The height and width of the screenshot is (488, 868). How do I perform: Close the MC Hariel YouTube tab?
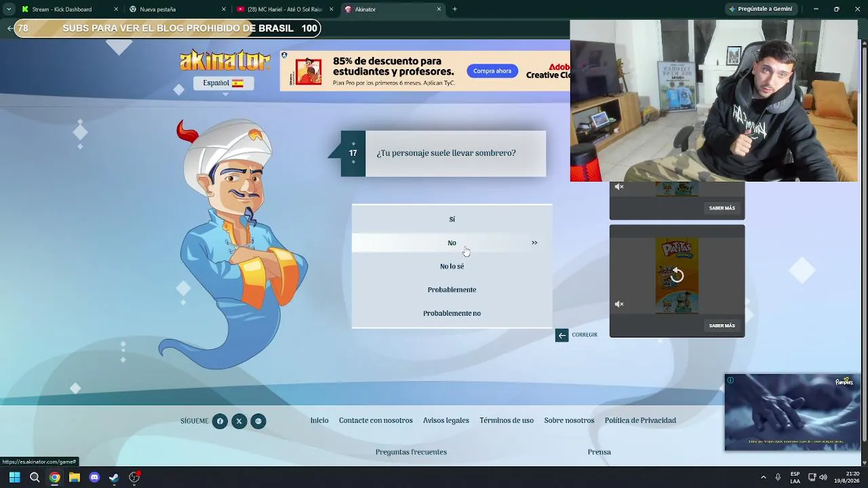[332, 9]
